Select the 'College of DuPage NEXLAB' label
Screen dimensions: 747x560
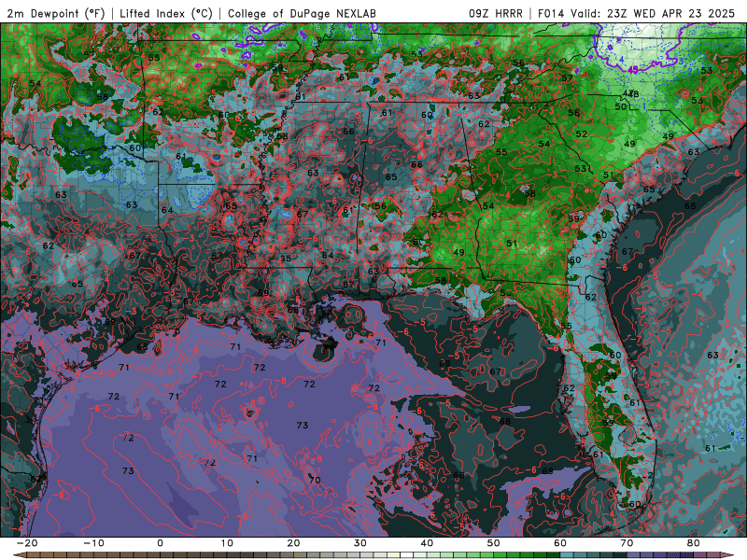pos(302,13)
